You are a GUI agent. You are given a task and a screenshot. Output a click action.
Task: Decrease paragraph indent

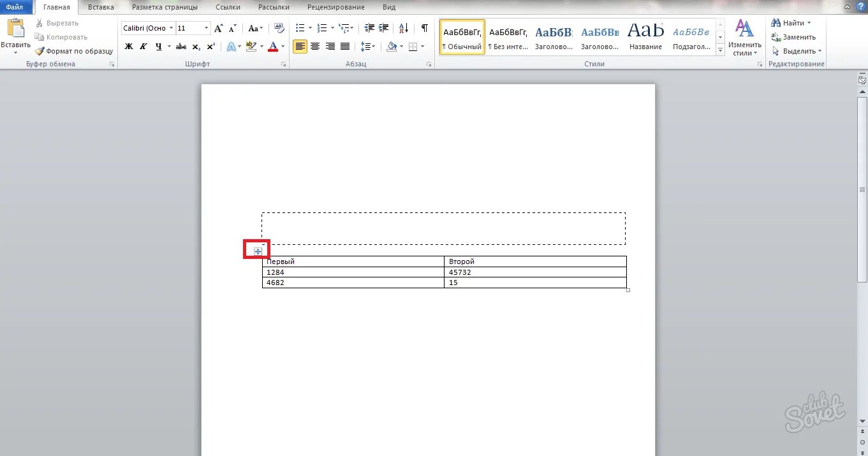point(369,28)
